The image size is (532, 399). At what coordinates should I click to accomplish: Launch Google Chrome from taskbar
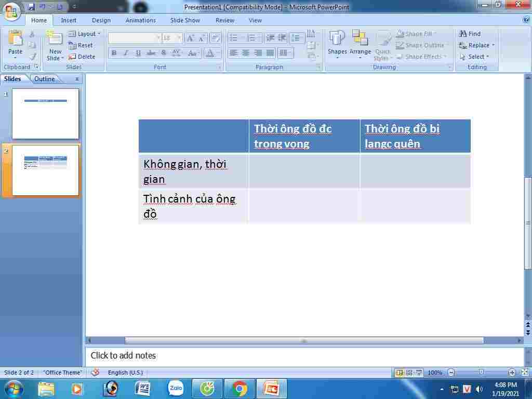[x=240, y=388]
